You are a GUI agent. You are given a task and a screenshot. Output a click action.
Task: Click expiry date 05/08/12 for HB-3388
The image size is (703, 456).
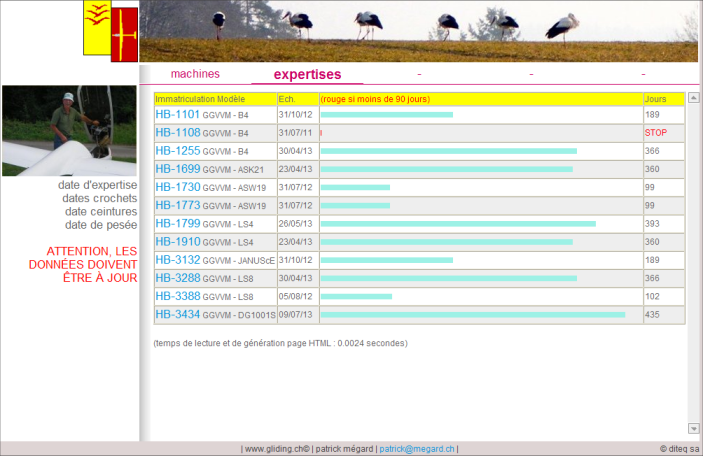point(295,296)
